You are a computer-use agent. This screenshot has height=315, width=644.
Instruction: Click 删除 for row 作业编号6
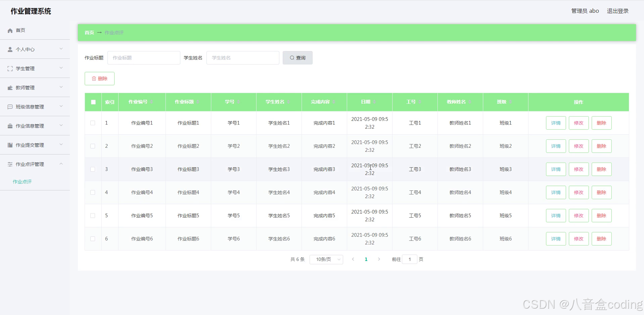601,239
